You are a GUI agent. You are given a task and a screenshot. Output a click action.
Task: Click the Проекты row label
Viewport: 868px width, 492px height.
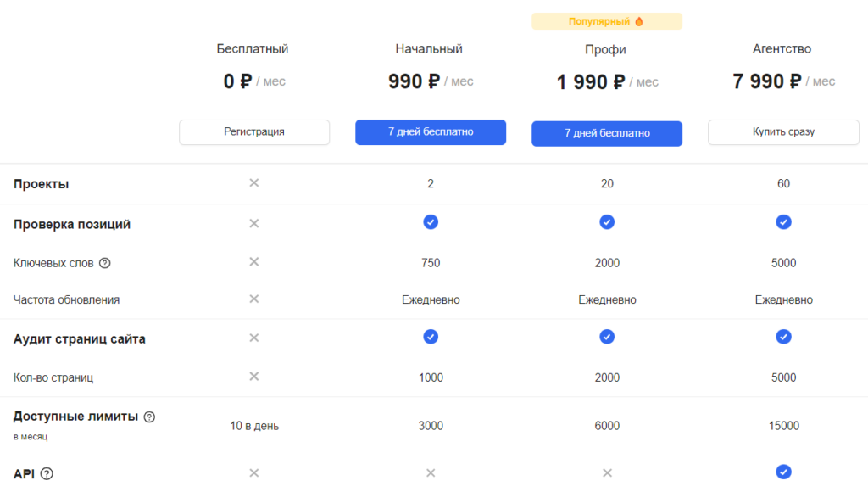pyautogui.click(x=41, y=184)
